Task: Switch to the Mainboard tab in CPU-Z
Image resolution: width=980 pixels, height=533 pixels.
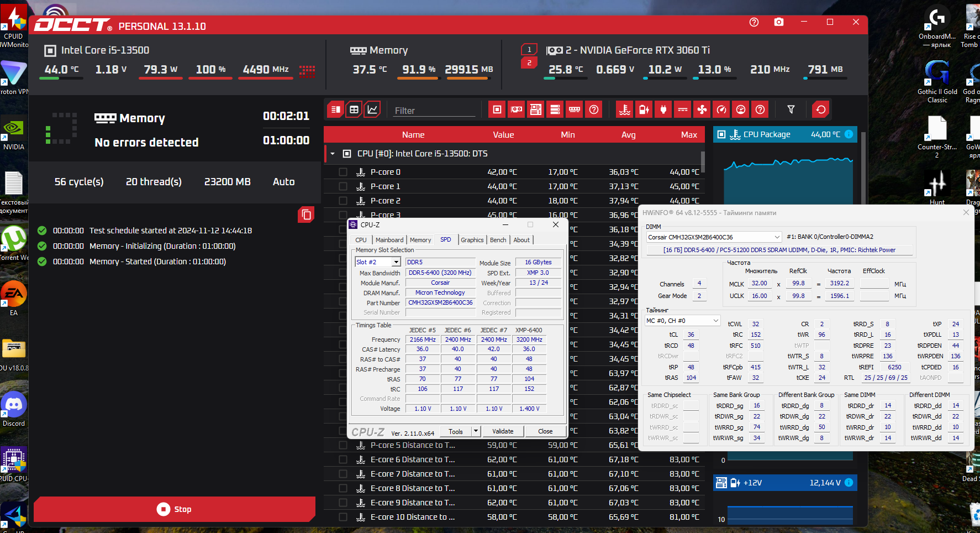Action: [x=389, y=240]
